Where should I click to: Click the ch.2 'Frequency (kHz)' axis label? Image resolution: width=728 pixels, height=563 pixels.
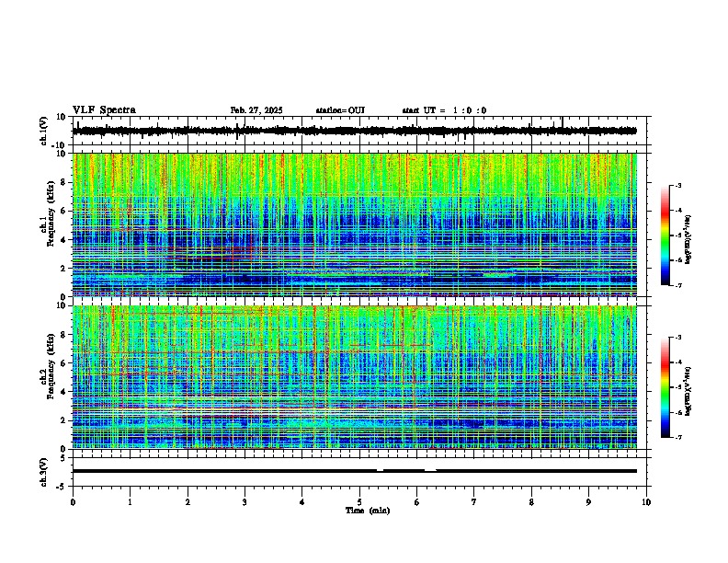tap(51, 366)
